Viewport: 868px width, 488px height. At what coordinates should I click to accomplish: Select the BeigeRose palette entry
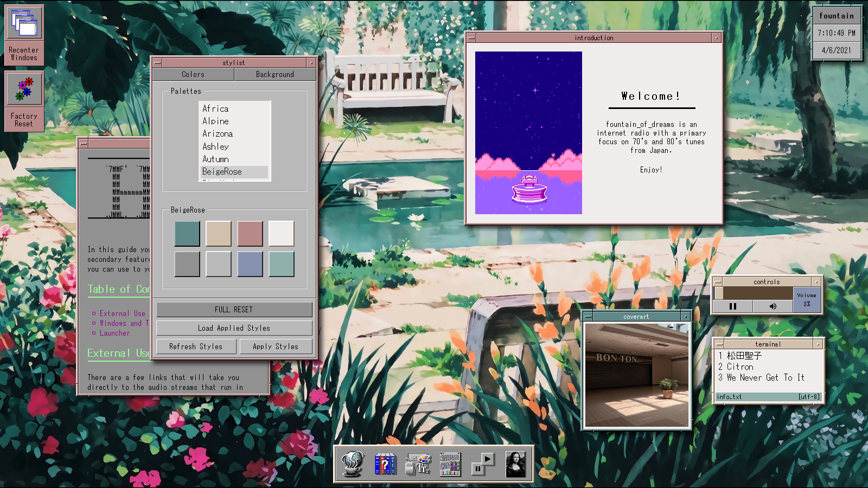(235, 171)
